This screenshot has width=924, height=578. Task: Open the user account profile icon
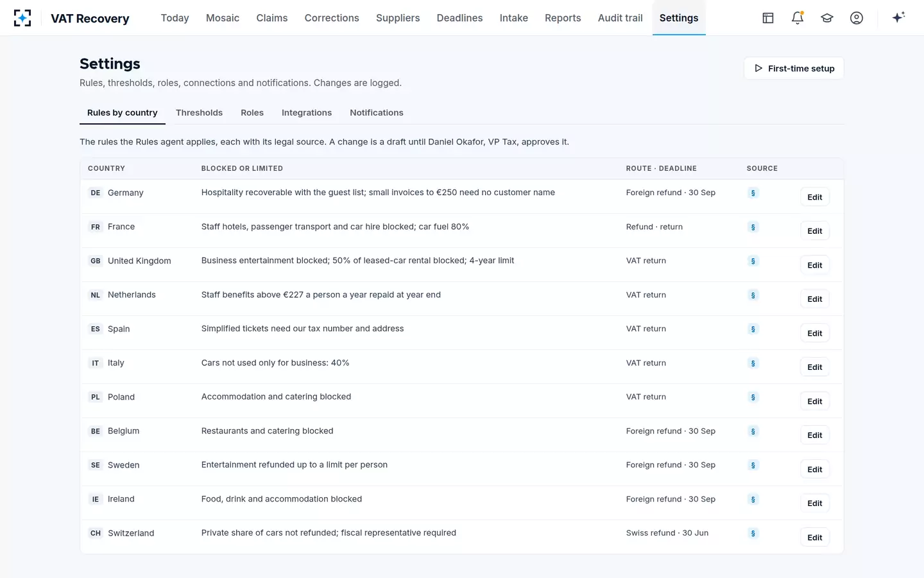click(x=857, y=18)
